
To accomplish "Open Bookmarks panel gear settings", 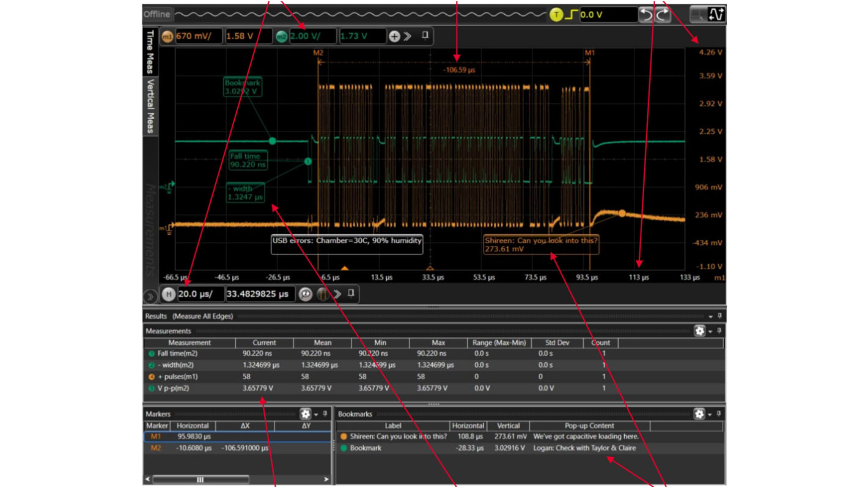I will 700,414.
